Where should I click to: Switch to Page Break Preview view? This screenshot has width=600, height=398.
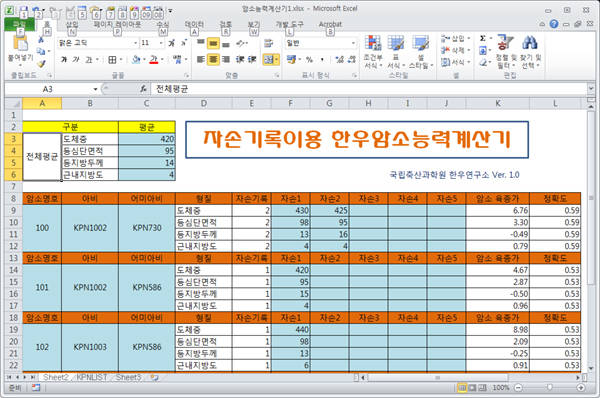(x=482, y=388)
